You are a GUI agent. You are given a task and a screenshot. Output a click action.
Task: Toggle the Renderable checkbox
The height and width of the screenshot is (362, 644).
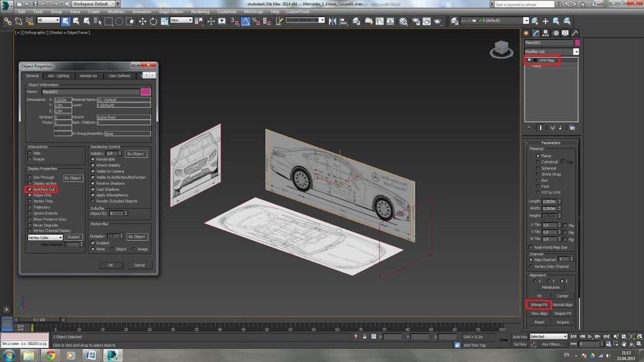coord(93,159)
